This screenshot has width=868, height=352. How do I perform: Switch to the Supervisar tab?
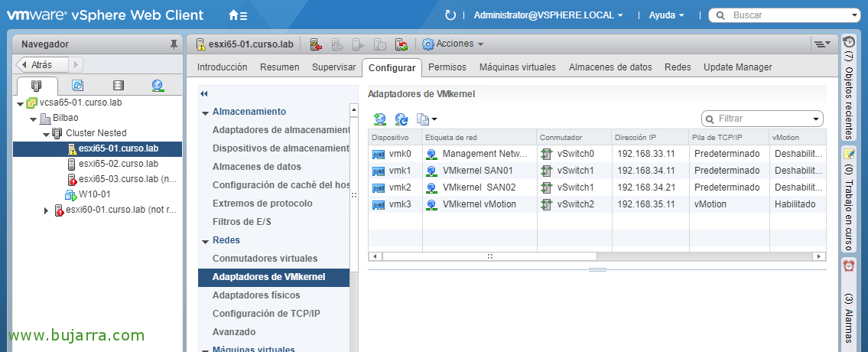[x=333, y=67]
